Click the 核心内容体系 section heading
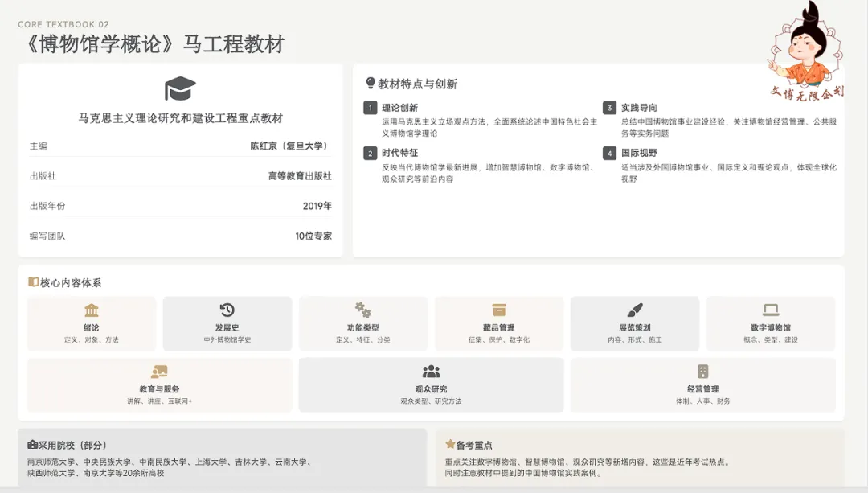This screenshot has width=868, height=493. (x=71, y=282)
